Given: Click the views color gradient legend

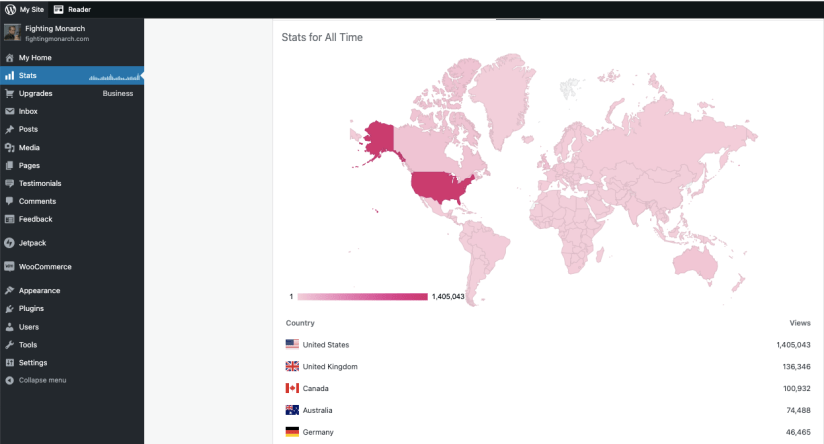Looking at the screenshot, I should [362, 297].
